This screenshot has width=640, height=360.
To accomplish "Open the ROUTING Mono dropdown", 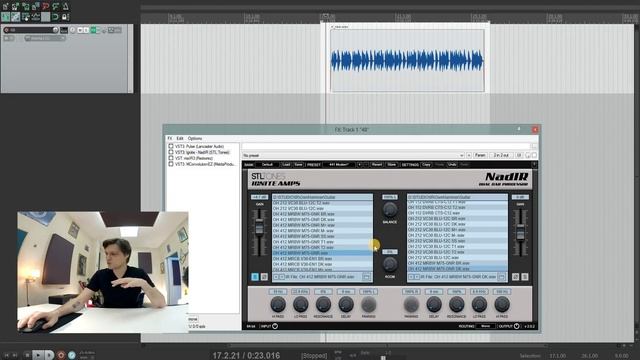I will click(x=485, y=326).
